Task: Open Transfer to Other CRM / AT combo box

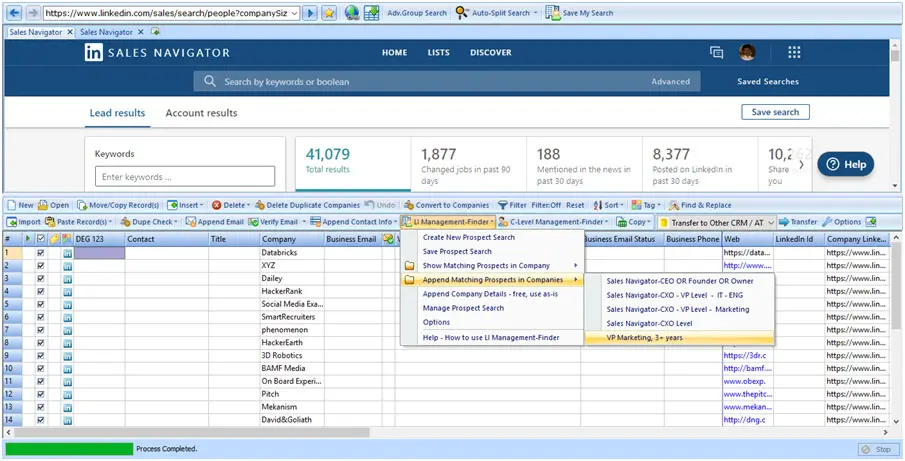Action: point(716,222)
